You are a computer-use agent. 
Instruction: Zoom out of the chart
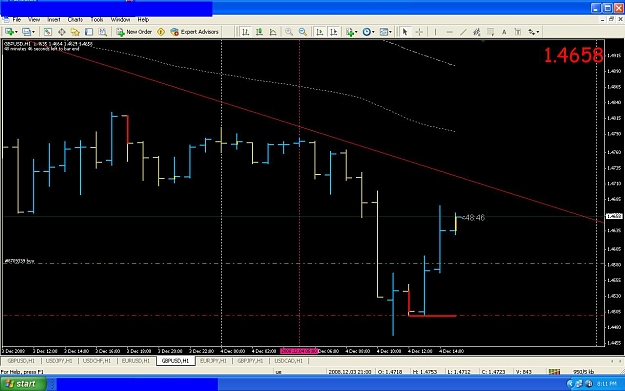click(x=303, y=32)
